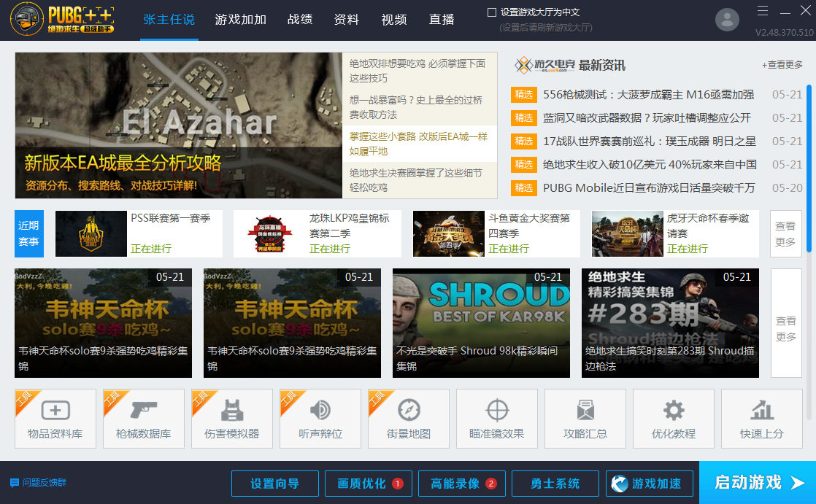Viewport: 816px width, 504px height.
Task: Open the PSS联赛第一赛季 event logo
Action: click(91, 233)
